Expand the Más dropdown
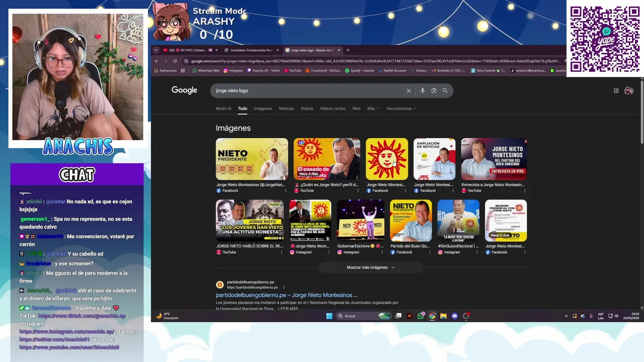Screen dimensions: 644x362 pyautogui.click(x=373, y=109)
